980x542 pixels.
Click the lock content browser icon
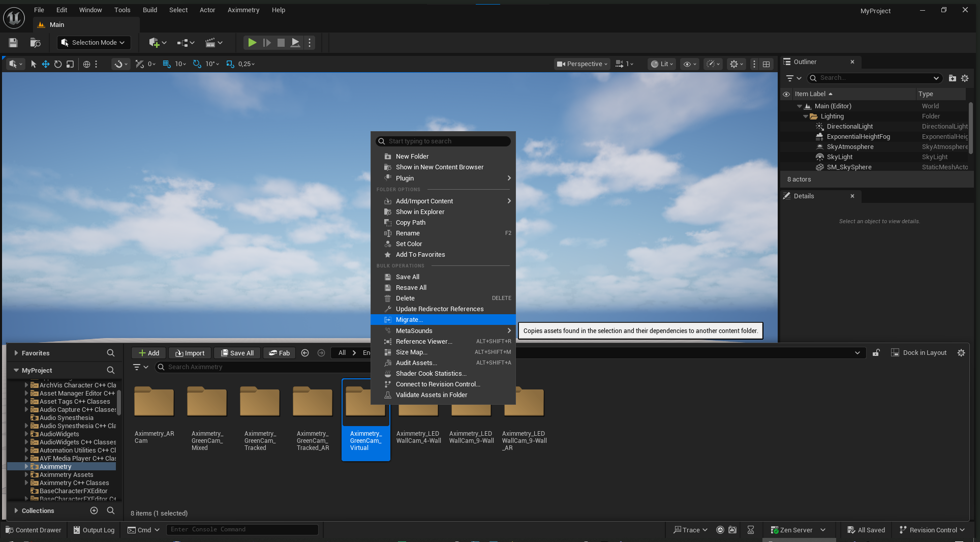[876, 353]
